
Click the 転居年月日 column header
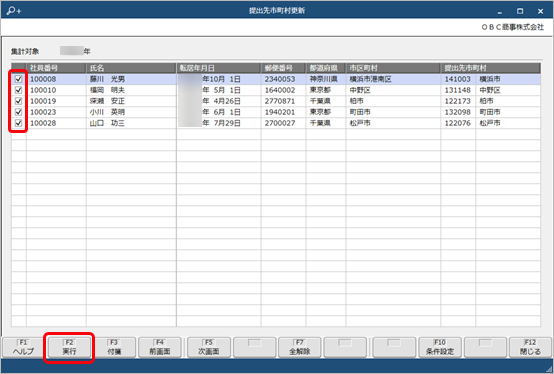point(219,68)
